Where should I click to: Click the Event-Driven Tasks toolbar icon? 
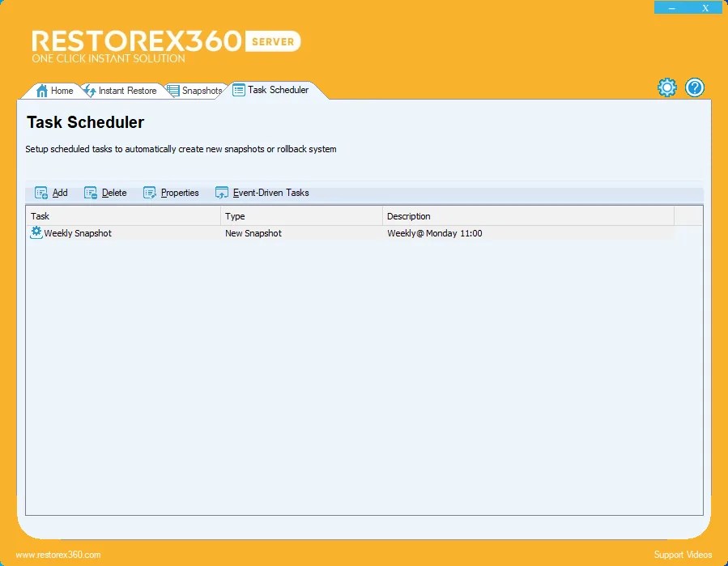(x=221, y=193)
